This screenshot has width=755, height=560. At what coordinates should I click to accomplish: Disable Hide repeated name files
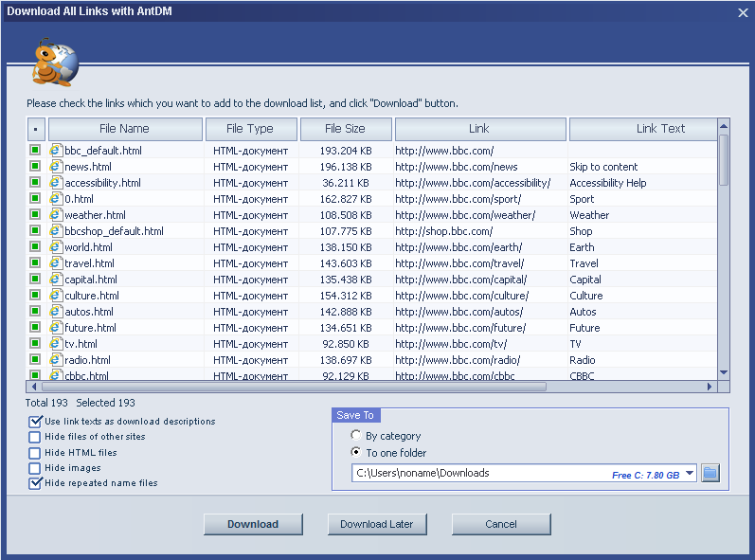pyautogui.click(x=34, y=483)
